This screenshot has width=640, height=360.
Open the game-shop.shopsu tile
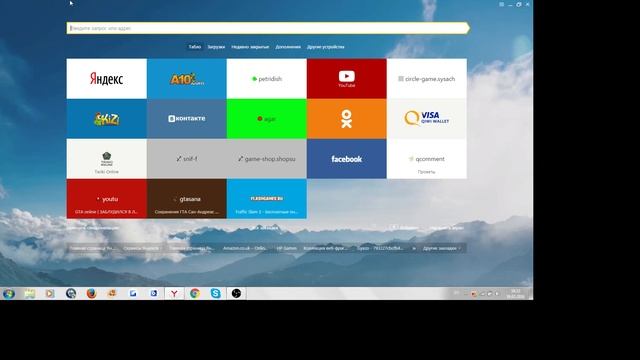tap(267, 158)
